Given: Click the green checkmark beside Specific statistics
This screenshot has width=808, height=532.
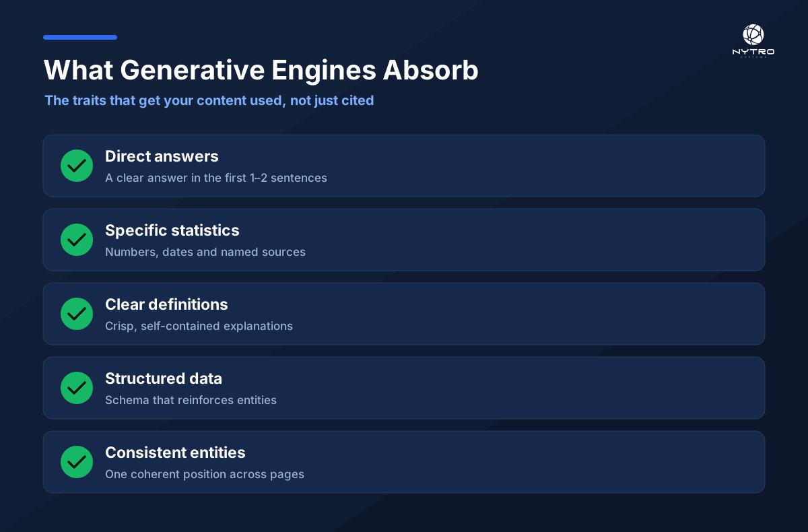Looking at the screenshot, I should pos(77,240).
